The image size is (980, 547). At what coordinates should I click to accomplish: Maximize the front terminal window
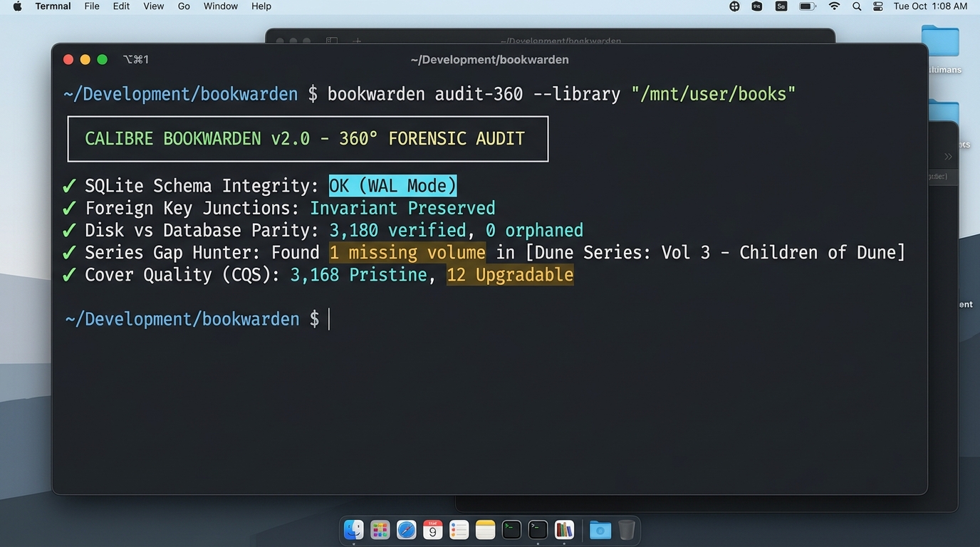click(102, 60)
